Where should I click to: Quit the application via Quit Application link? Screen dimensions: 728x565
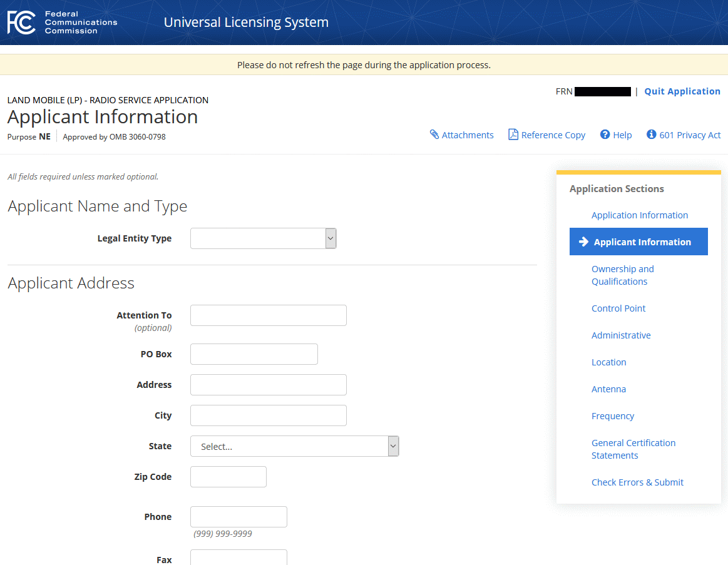(x=682, y=91)
